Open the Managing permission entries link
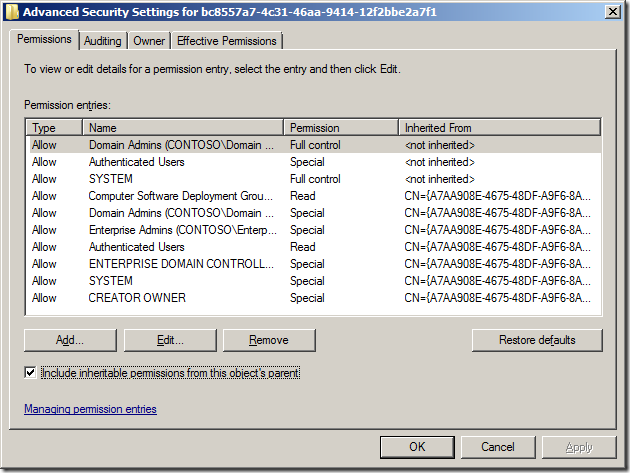 coord(90,409)
